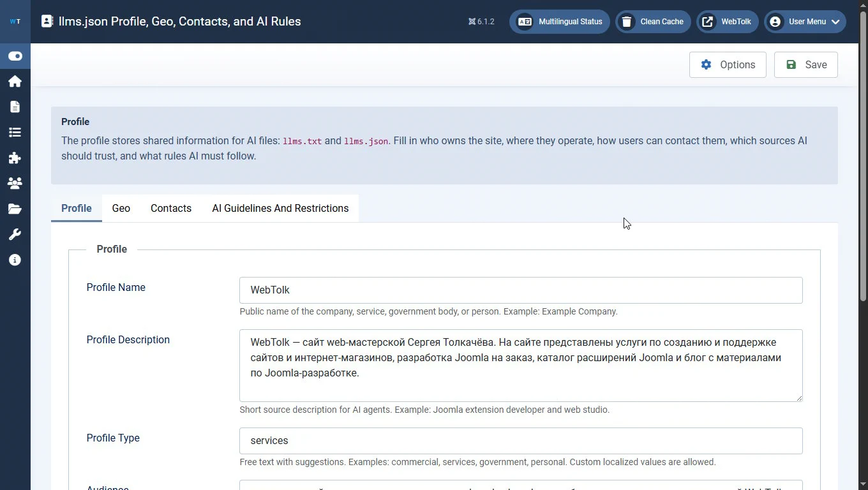Image resolution: width=868 pixels, height=490 pixels.
Task: Open the Home dashboard sidebar icon
Action: click(x=15, y=82)
